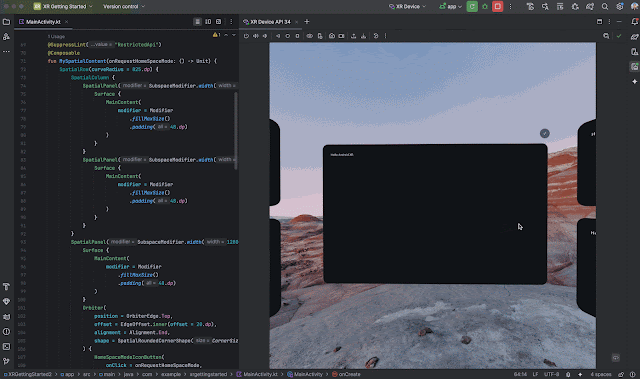This screenshot has width=640, height=379.
Task: Close the MainActivity.kt tab
Action: coord(66,22)
